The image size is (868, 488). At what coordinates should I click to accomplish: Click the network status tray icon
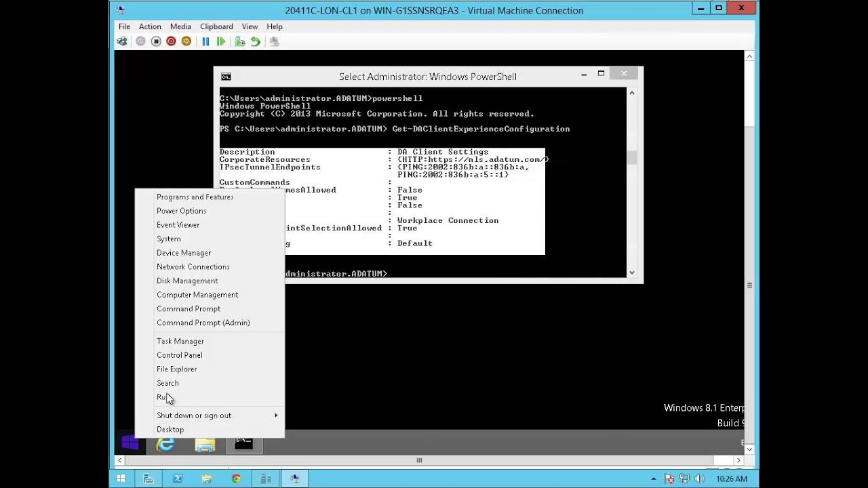(685, 479)
